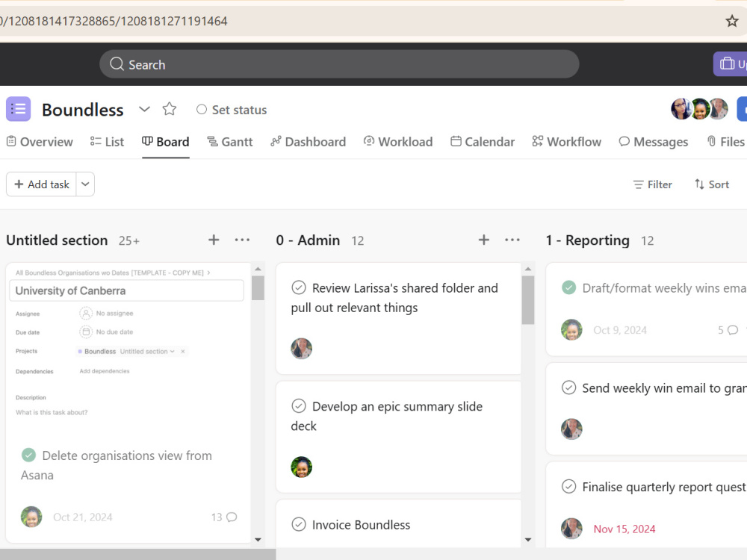Open the Sort options
The image size is (747, 560).
712,184
